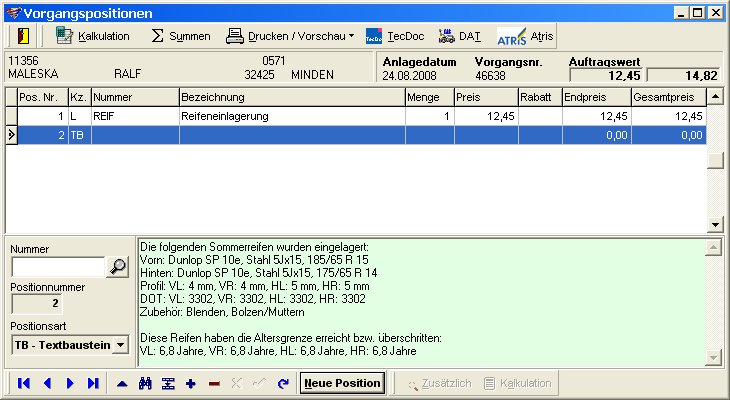Open the Drucken / Vorschau dropdown
Viewport: 730px width, 400px height.
point(289,36)
